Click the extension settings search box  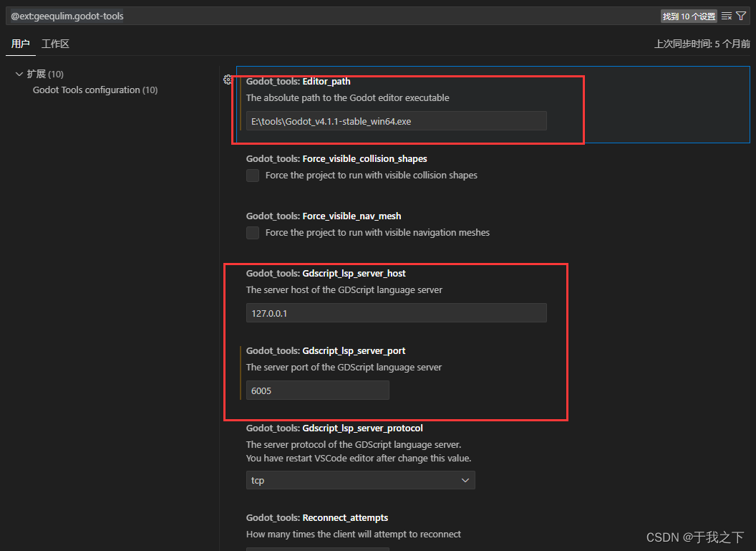click(215, 15)
